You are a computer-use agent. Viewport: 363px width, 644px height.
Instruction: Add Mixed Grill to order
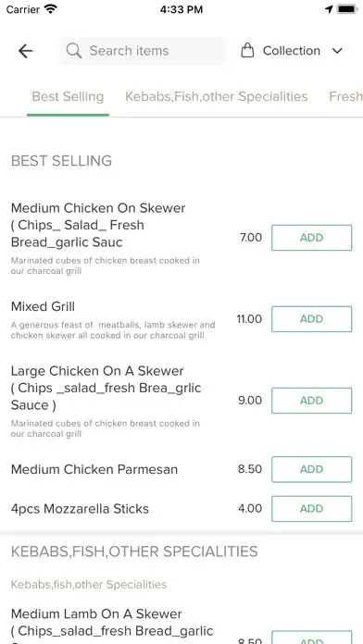pyautogui.click(x=312, y=318)
